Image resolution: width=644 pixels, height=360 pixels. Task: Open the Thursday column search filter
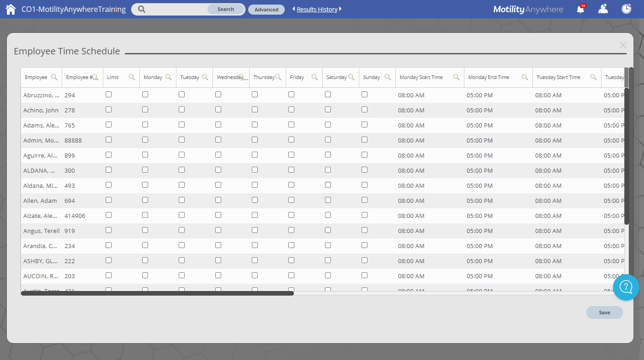(278, 77)
